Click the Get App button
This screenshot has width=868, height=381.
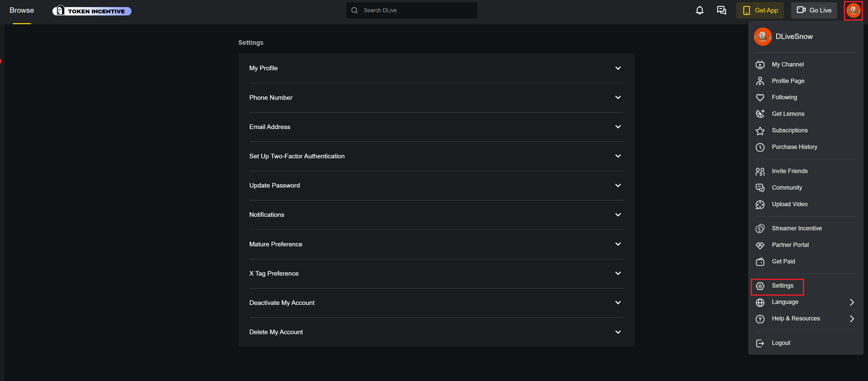coord(760,10)
